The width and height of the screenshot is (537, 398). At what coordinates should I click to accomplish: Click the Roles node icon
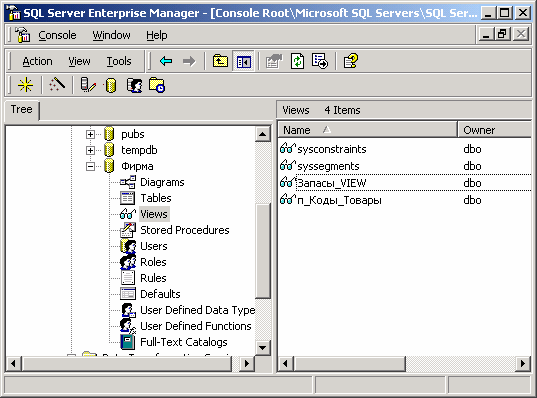tap(128, 262)
